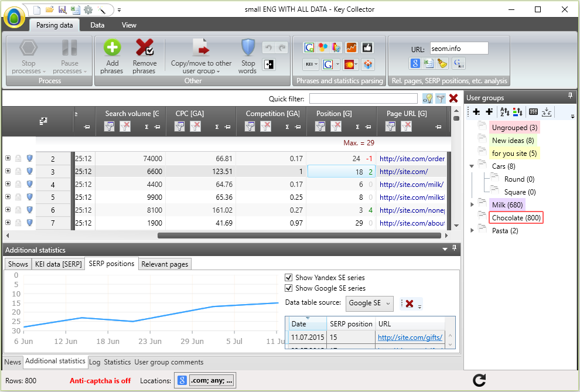Click the refresh arrow in status bar
Screen dimensions: 580x392
pos(479,380)
